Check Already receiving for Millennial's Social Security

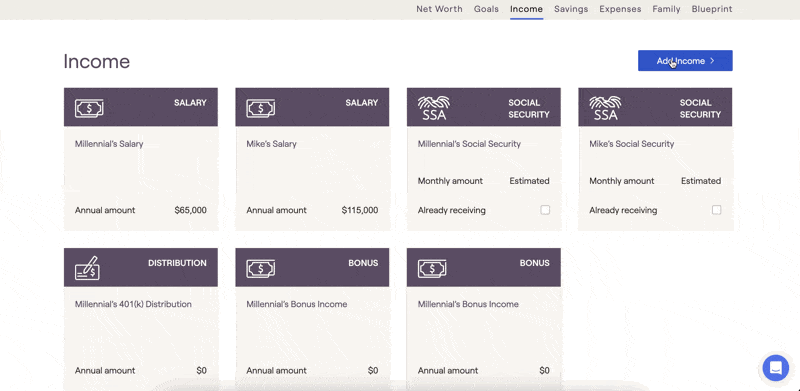click(x=545, y=210)
